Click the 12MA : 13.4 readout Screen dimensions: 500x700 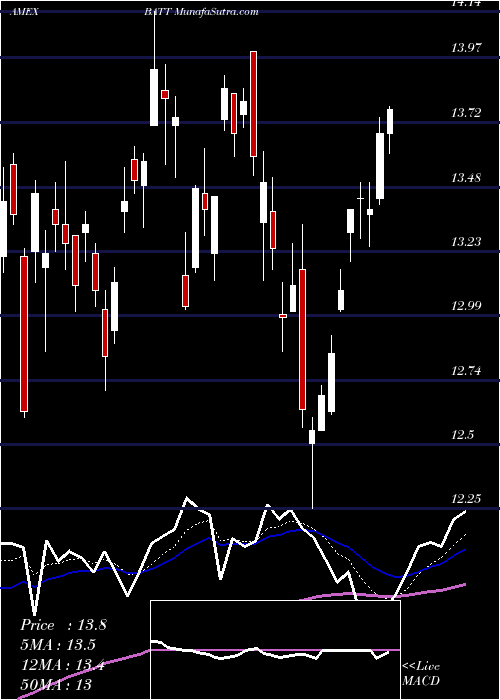pyautogui.click(x=63, y=665)
